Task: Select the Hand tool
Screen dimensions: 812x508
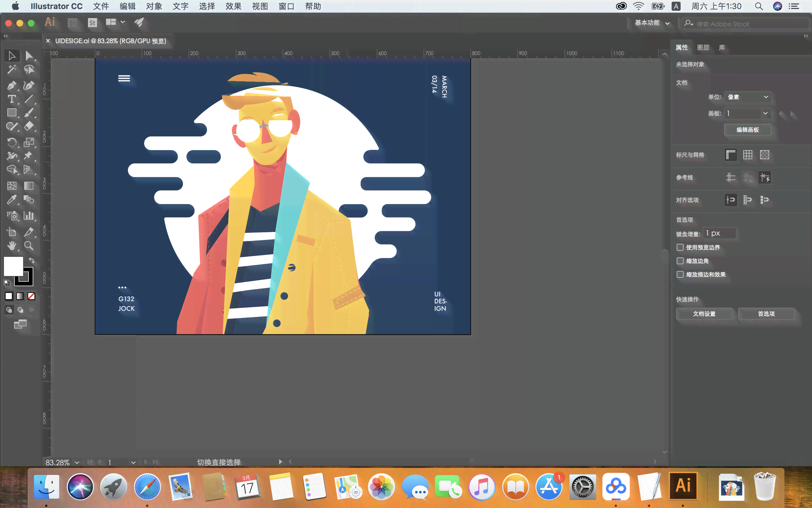Action: pos(12,246)
